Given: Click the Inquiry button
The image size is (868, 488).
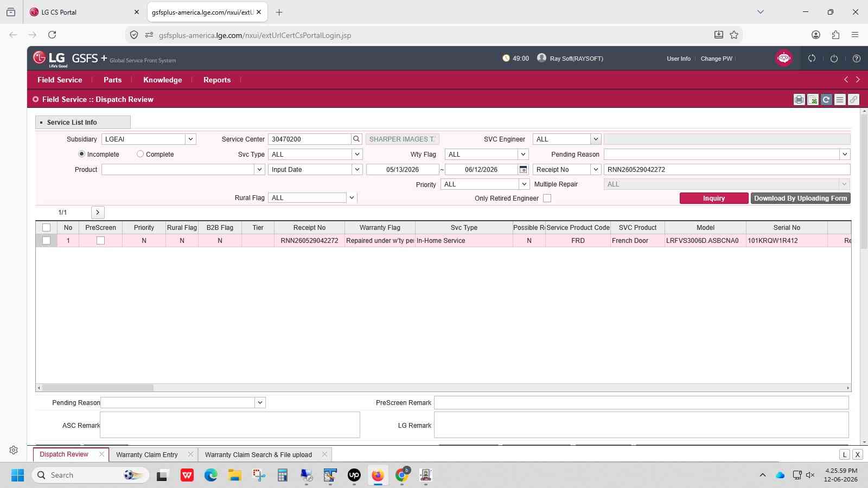Looking at the screenshot, I should (714, 198).
